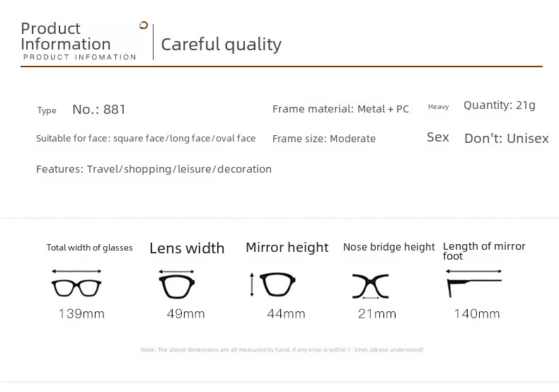
Task: Click the Frame size: Moderate text
Action: pyautogui.click(x=324, y=139)
